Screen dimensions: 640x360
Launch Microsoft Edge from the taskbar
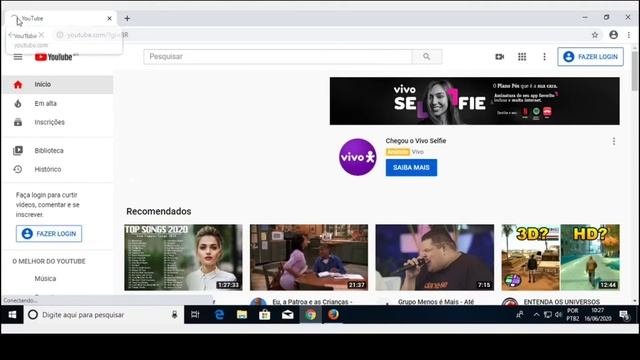tap(219, 315)
